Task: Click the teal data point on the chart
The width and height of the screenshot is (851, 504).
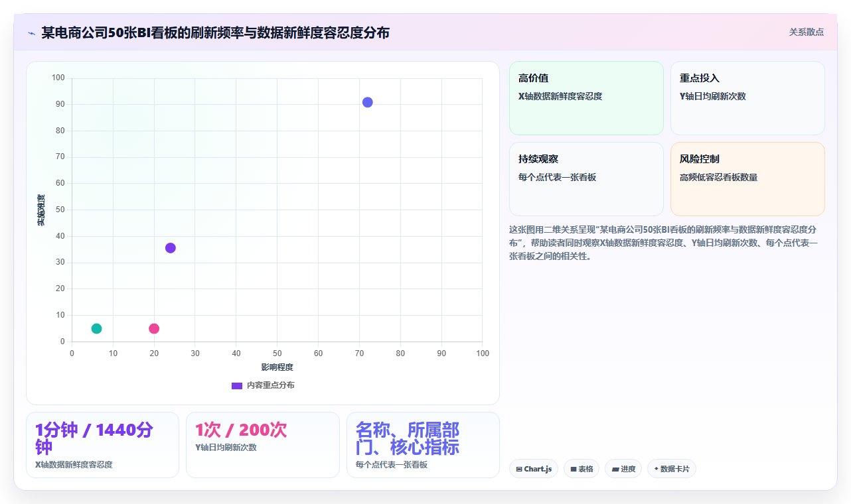Action: (x=96, y=328)
